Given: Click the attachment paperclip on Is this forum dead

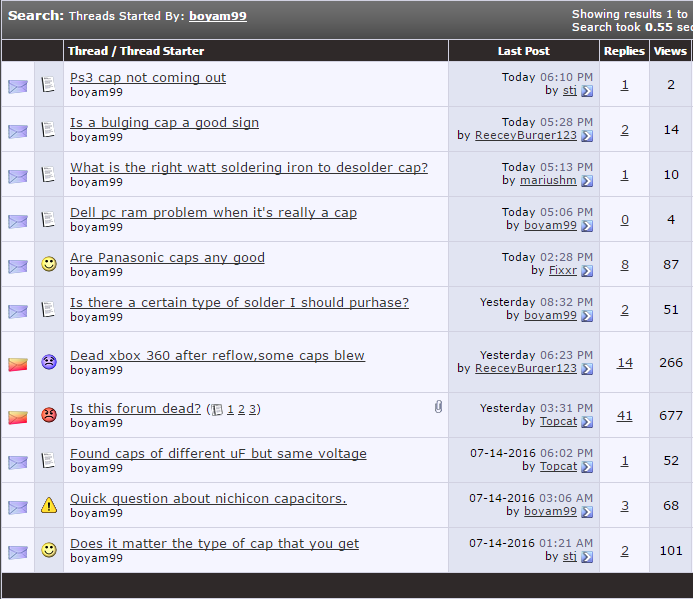Looking at the screenshot, I should (x=438, y=407).
